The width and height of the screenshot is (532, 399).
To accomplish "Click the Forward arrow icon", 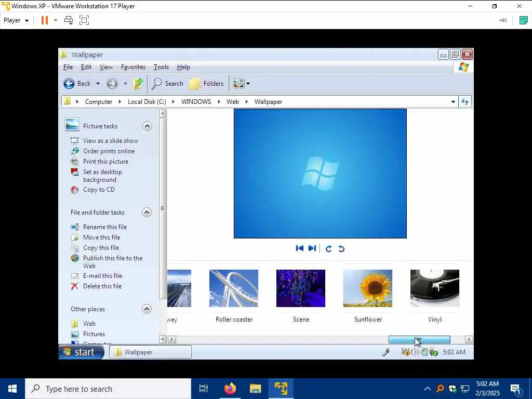I will (x=112, y=84).
